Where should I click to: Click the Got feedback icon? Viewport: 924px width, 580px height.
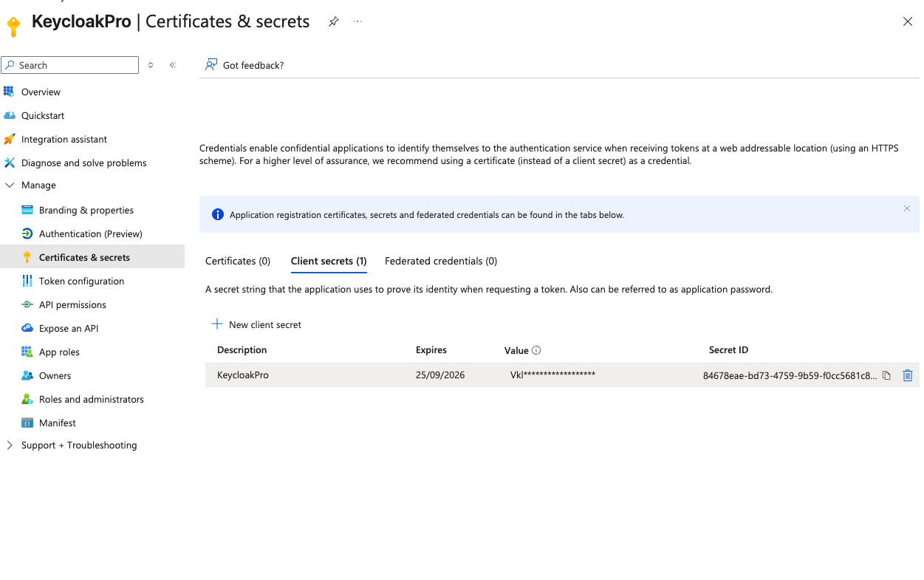(211, 65)
